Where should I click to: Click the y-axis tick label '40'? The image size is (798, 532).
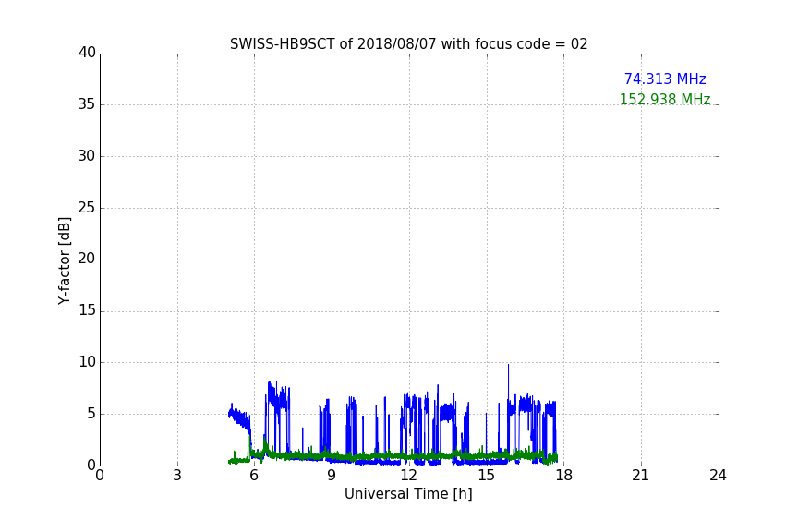tap(87, 53)
